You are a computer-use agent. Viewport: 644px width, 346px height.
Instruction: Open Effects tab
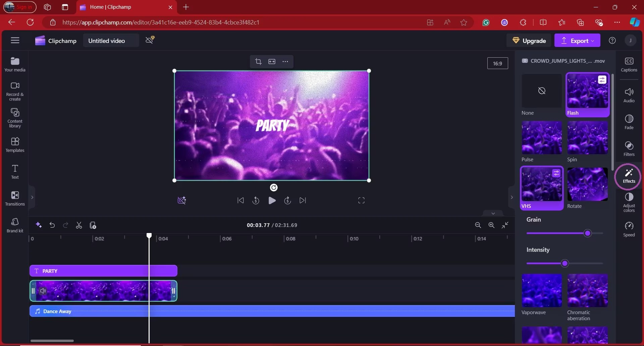tap(629, 176)
